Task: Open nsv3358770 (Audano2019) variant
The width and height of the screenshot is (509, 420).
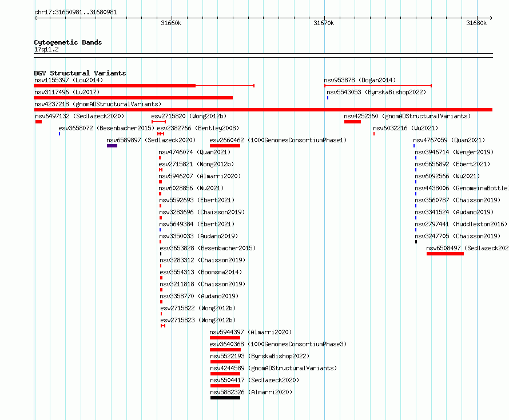Action: pos(199,296)
